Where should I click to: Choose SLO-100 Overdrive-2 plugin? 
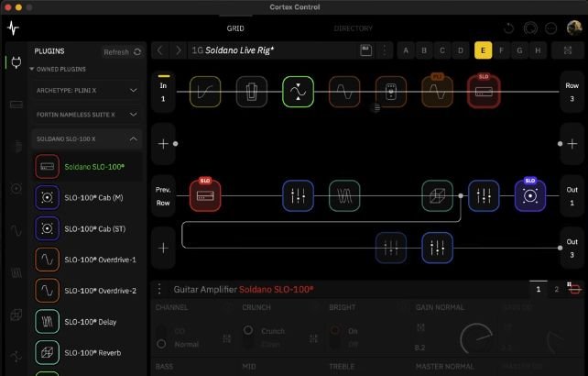tap(87, 291)
